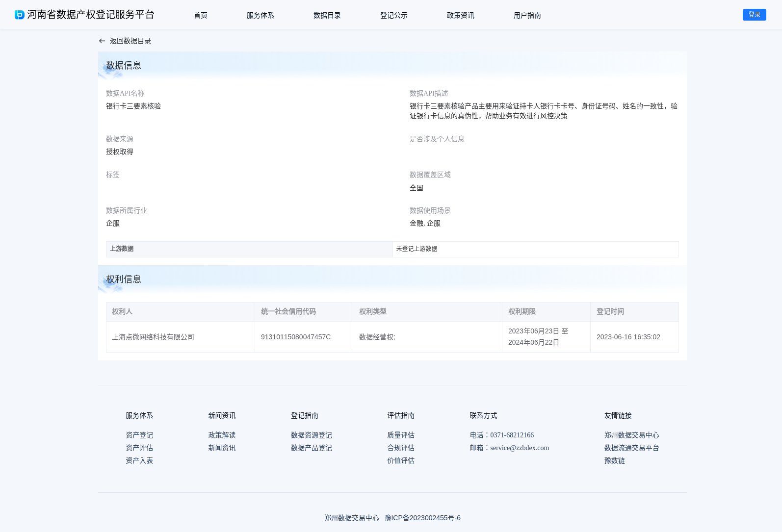
Task: Click coverage value 全国
Action: (417, 188)
